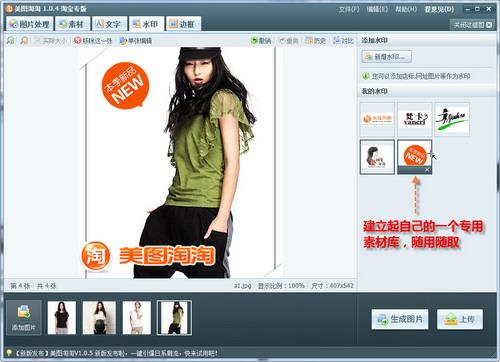
Task: Click the 生成图片 generate button
Action: (400, 319)
